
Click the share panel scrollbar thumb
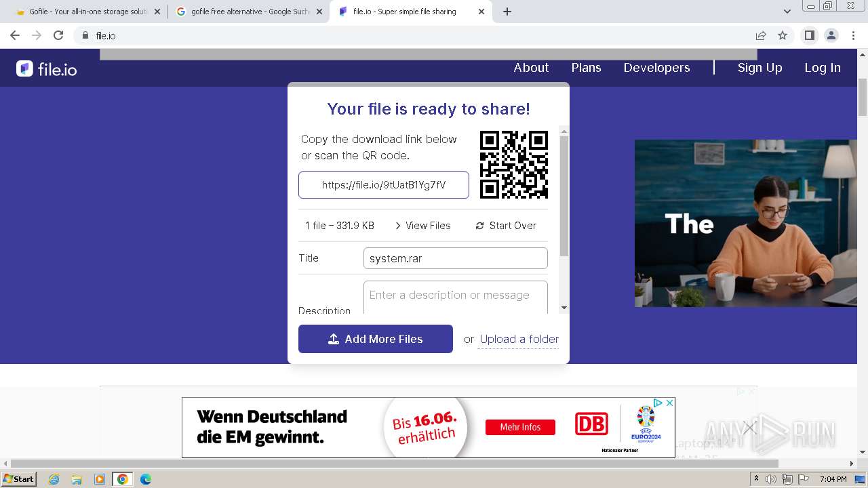click(564, 196)
